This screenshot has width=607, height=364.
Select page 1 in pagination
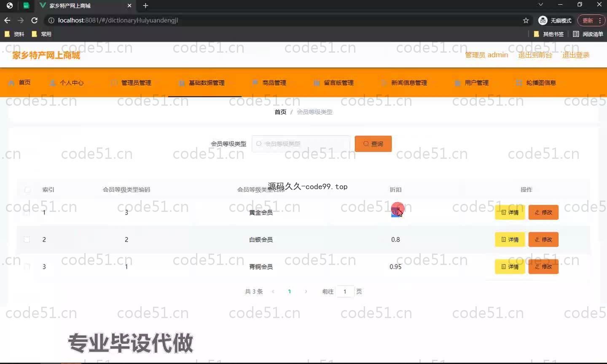pos(290,291)
